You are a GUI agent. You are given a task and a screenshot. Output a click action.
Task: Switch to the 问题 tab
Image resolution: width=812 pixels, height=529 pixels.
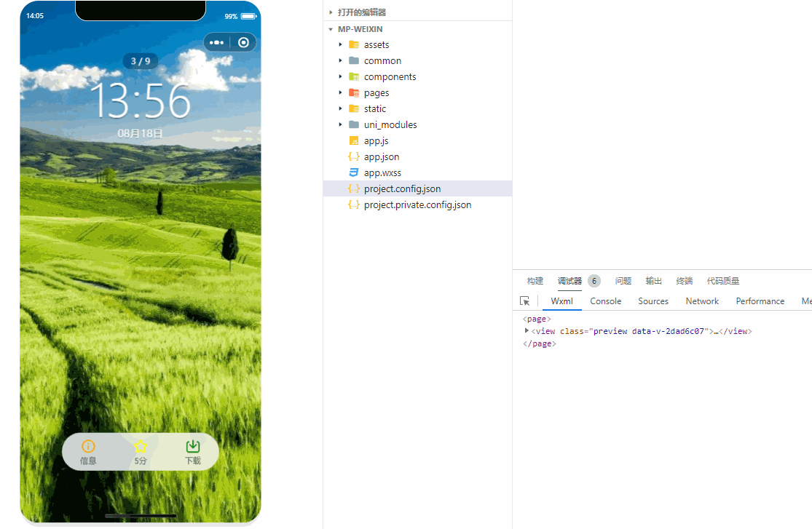coord(623,281)
